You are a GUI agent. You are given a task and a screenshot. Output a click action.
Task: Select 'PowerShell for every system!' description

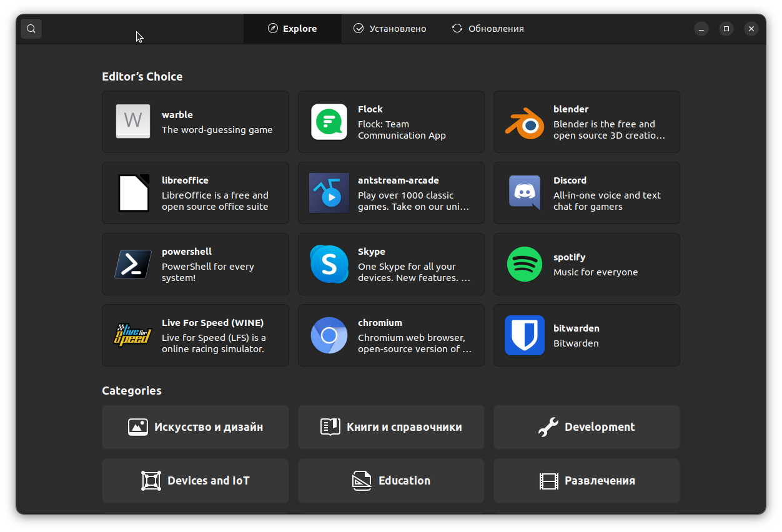tap(208, 272)
